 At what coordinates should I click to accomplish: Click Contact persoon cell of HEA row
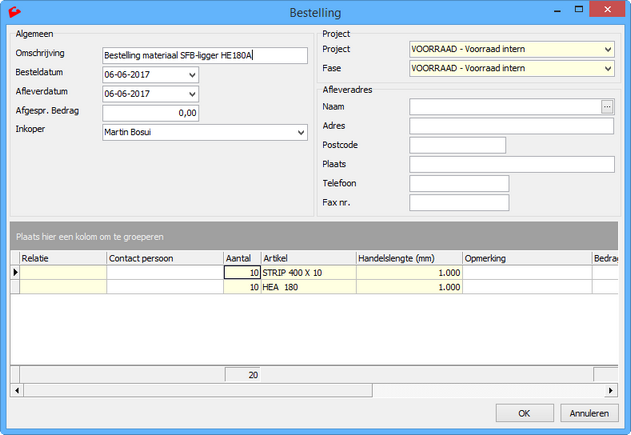[165, 287]
